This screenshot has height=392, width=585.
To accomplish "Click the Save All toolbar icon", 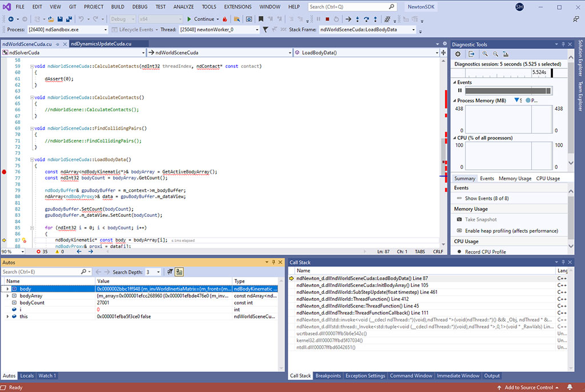I will 68,19.
